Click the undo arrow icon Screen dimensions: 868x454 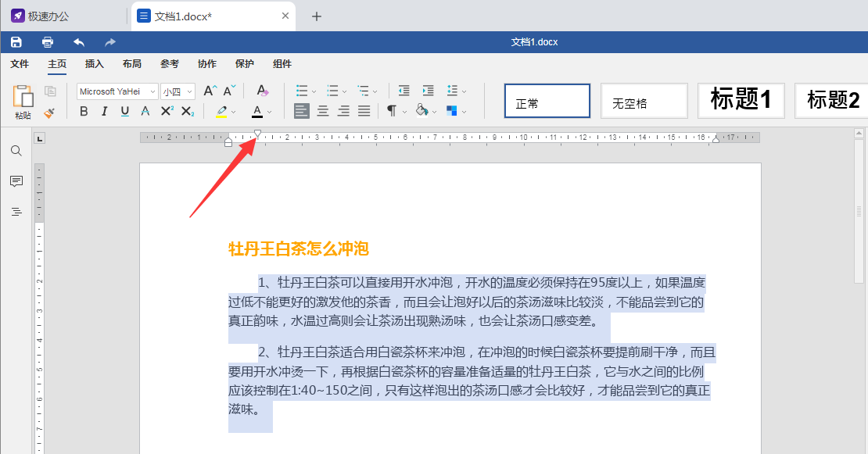click(79, 42)
